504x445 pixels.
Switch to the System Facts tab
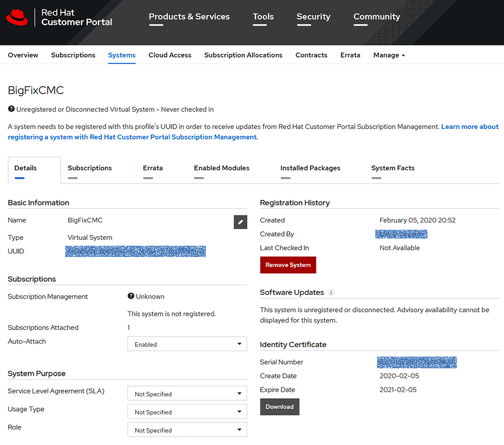pyautogui.click(x=393, y=168)
